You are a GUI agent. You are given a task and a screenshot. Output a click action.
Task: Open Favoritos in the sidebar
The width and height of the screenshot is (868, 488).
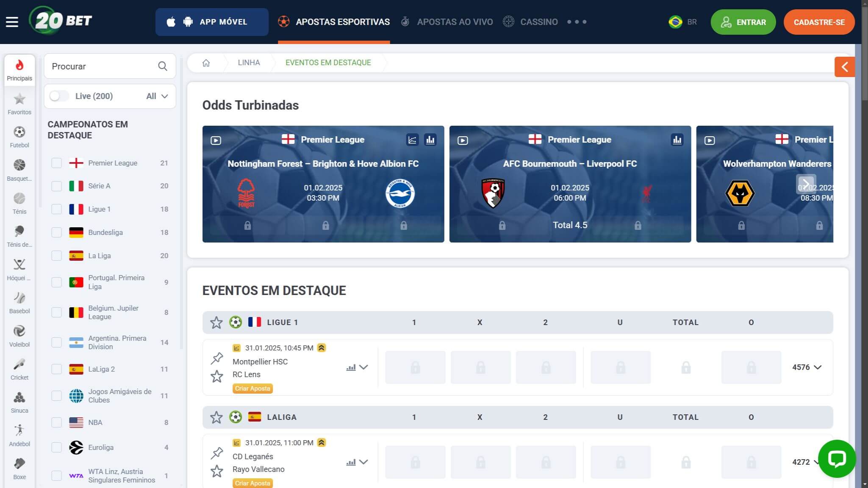[19, 104]
